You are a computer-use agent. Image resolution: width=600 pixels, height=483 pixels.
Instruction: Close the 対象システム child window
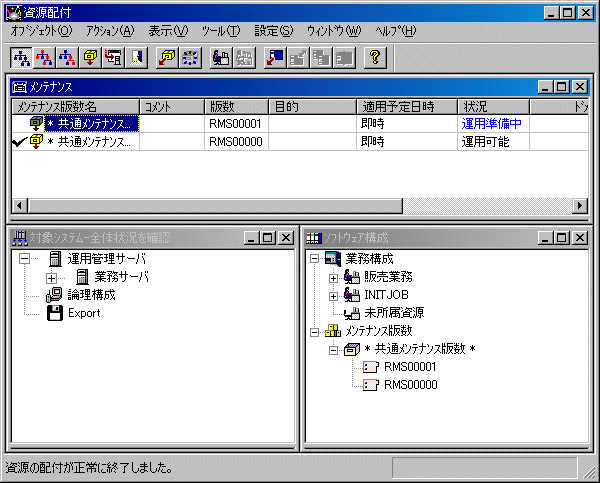pos(286,238)
